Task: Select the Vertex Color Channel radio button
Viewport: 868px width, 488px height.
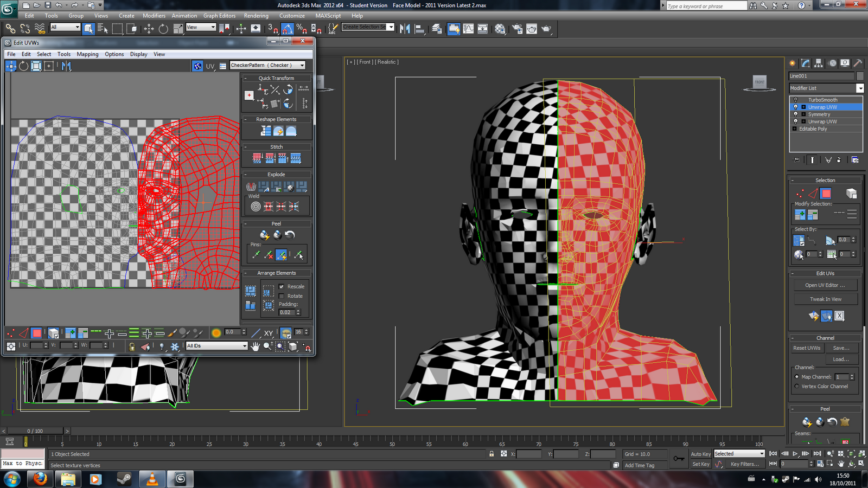Action: coord(796,386)
